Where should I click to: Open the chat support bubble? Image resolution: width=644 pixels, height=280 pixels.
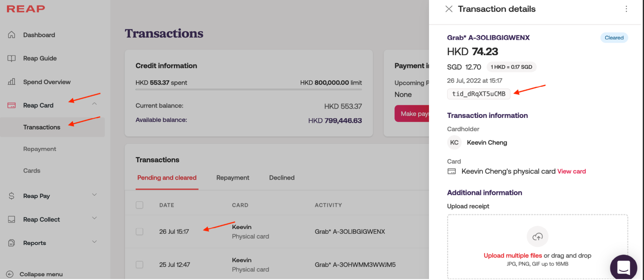point(623,267)
